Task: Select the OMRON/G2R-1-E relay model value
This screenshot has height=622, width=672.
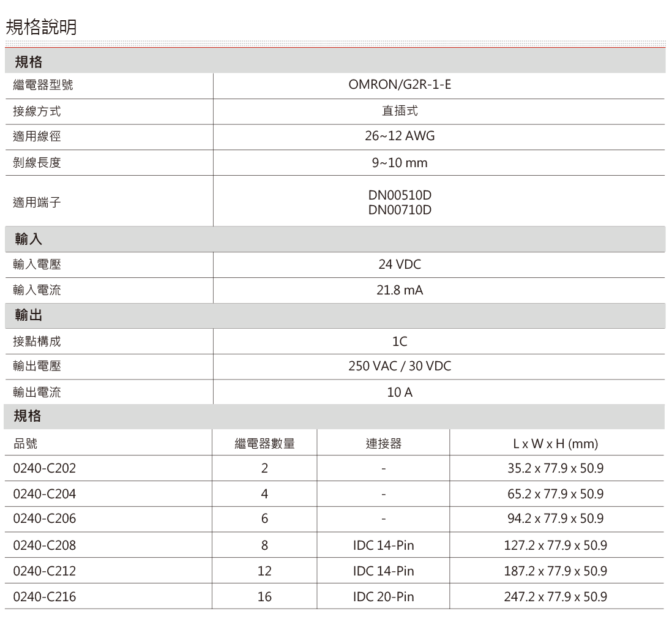Action: point(401,85)
